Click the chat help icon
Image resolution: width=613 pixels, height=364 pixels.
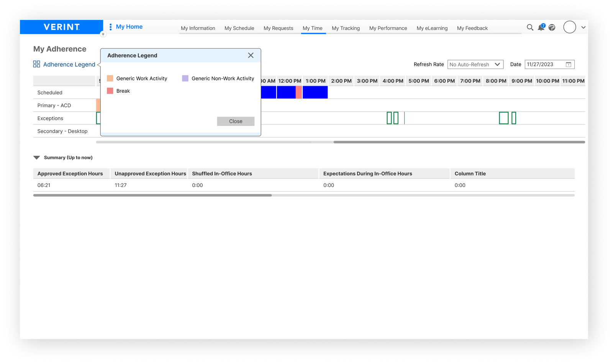pyautogui.click(x=552, y=28)
